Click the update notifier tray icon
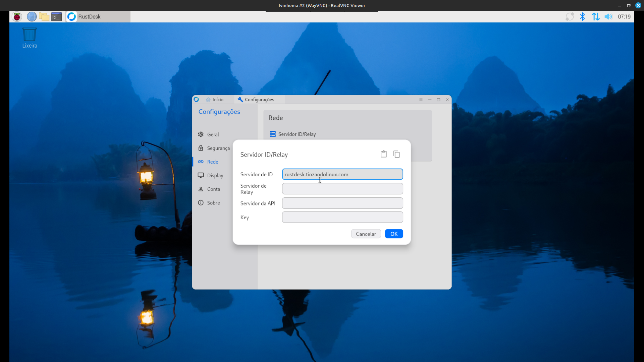 [570, 16]
